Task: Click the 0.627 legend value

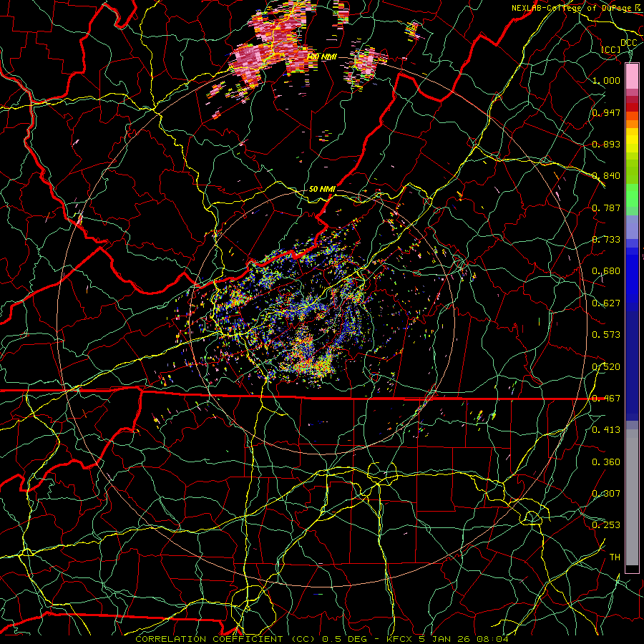Action: (606, 303)
